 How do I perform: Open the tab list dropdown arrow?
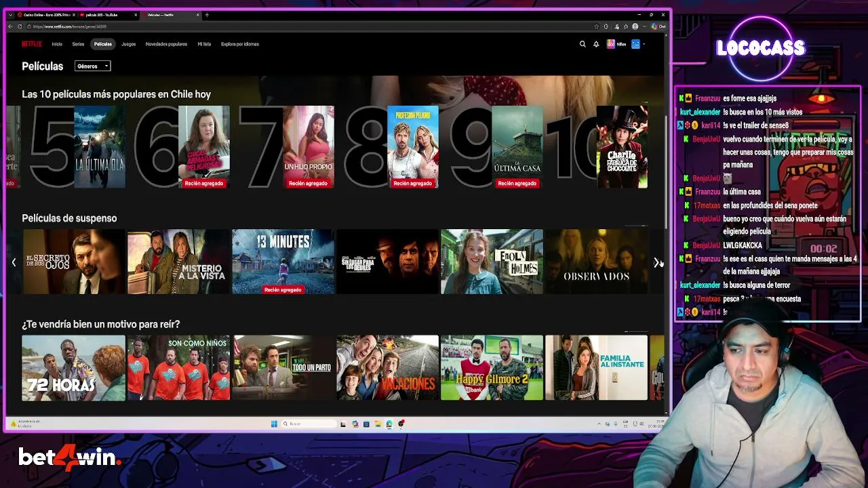point(10,15)
